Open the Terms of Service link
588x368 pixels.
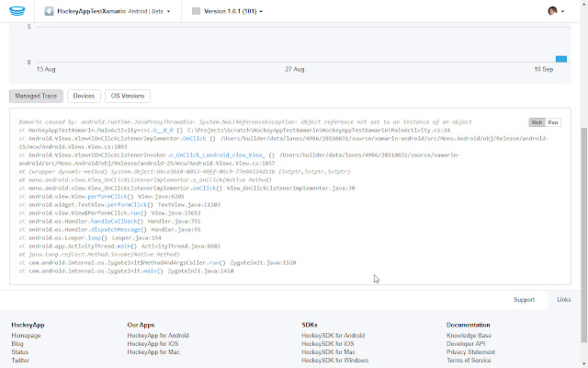[x=469, y=360]
